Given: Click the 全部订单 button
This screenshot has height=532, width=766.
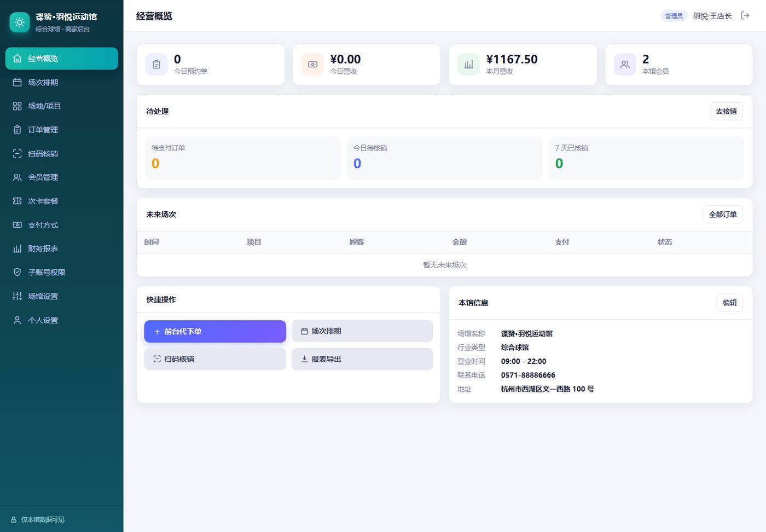Looking at the screenshot, I should tap(723, 215).
